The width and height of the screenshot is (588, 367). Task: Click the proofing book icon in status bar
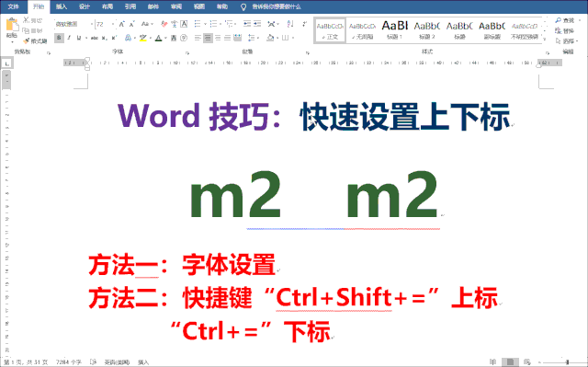[94, 362]
